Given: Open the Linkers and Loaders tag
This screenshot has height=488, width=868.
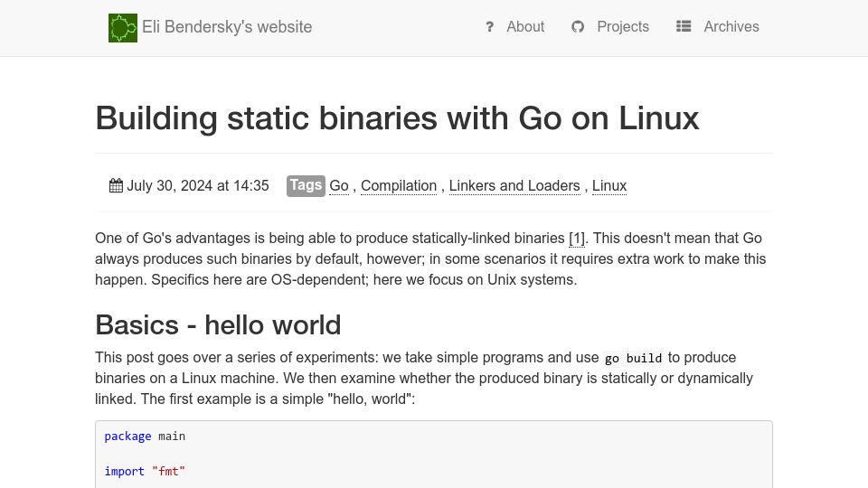Looking at the screenshot, I should point(514,186).
